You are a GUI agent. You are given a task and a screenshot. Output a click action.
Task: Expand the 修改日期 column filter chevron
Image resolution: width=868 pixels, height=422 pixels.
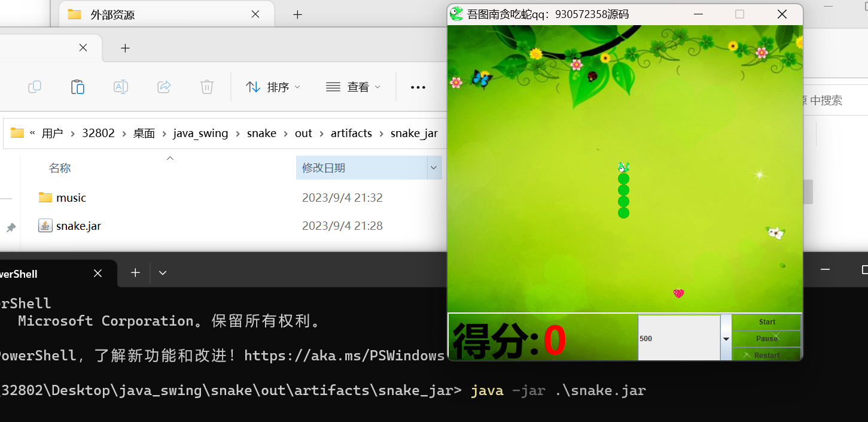click(x=434, y=168)
